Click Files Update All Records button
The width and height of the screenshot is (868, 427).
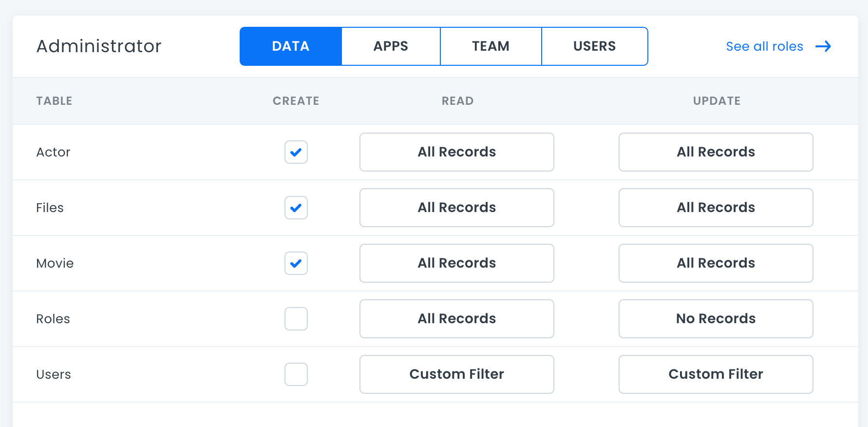coord(716,208)
